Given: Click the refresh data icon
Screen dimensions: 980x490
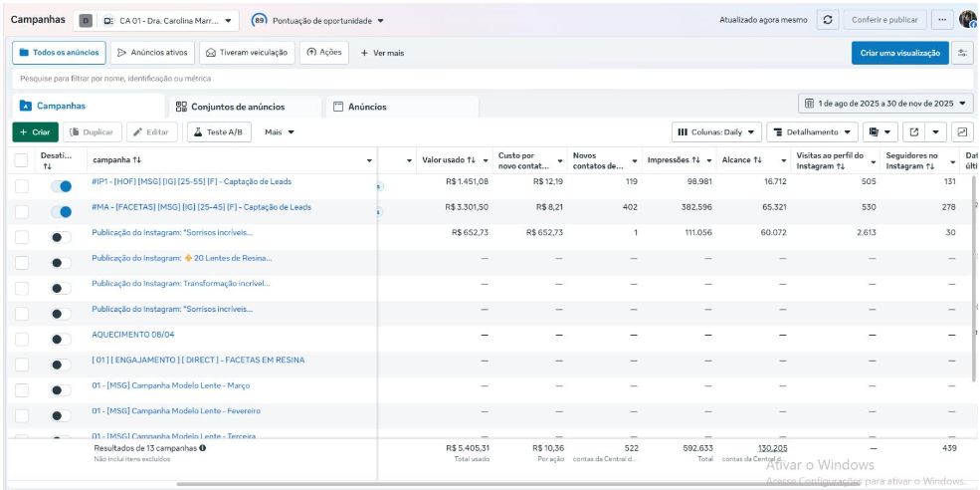Looking at the screenshot, I should [828, 21].
